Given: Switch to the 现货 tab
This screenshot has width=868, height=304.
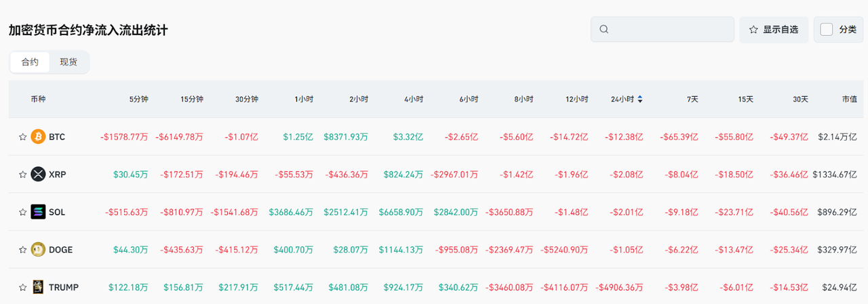Looking at the screenshot, I should pos(68,62).
